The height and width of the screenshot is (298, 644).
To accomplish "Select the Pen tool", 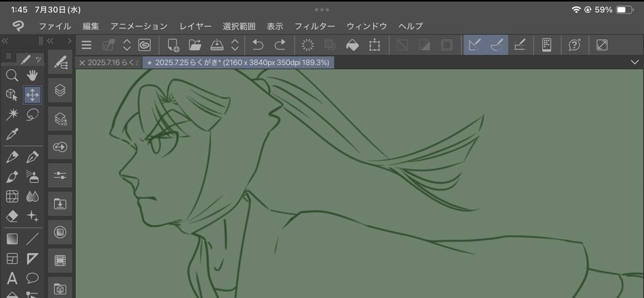I will pyautogui.click(x=12, y=157).
